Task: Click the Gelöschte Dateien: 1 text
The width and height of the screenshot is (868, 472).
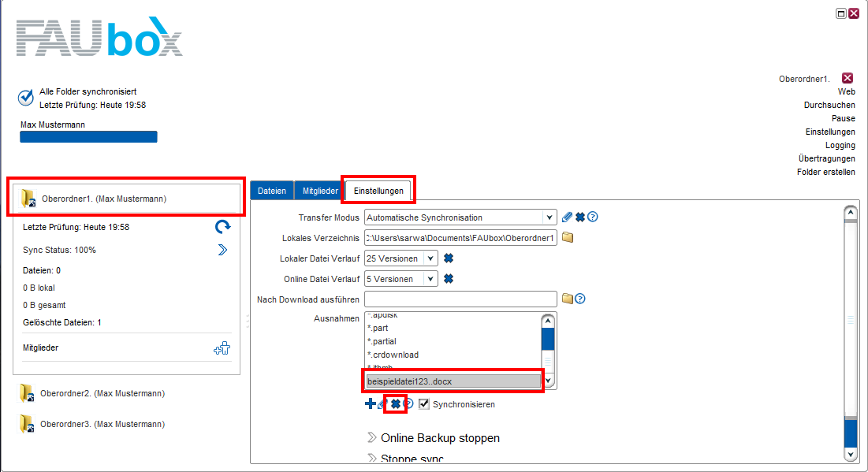Action: tap(62, 322)
